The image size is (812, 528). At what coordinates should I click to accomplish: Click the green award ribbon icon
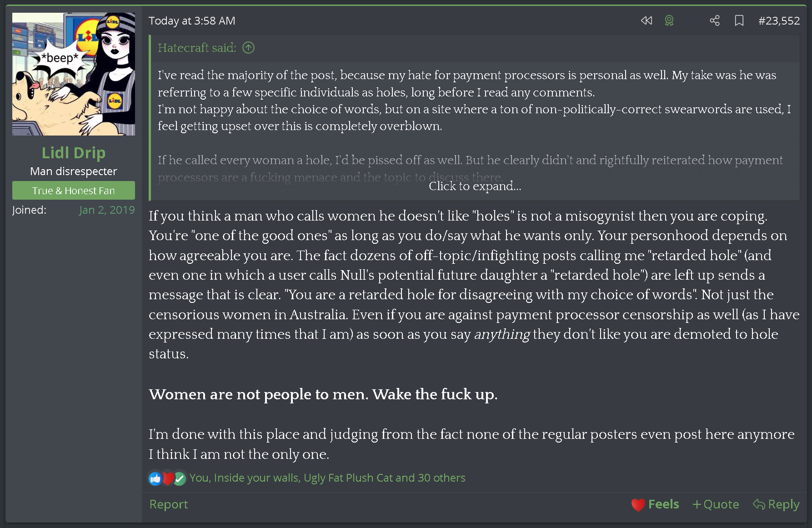click(669, 20)
